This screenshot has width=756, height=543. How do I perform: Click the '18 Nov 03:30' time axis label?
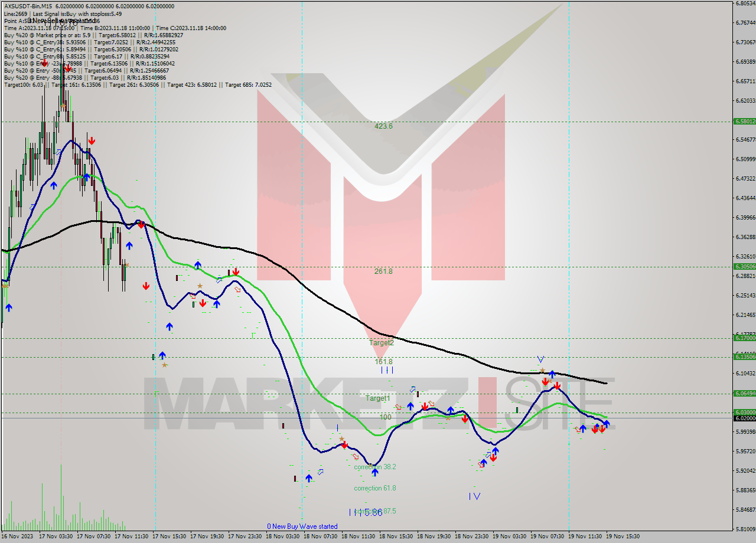pyautogui.click(x=282, y=537)
